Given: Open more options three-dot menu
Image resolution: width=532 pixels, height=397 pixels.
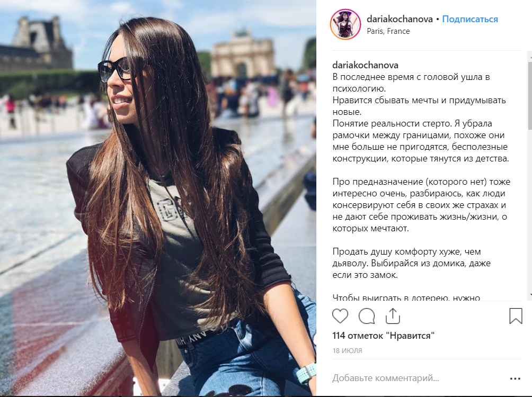Looking at the screenshot, I should pyautogui.click(x=515, y=378).
